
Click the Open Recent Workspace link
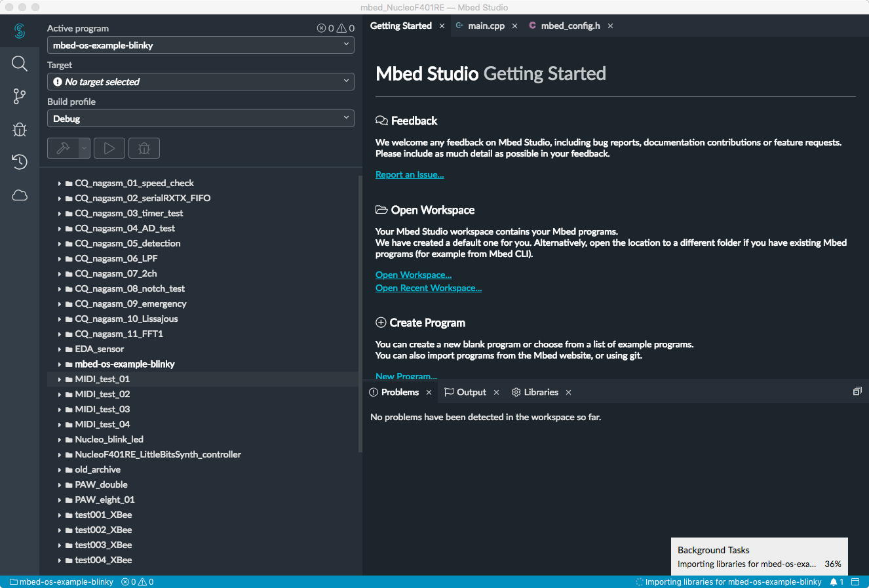pos(429,288)
